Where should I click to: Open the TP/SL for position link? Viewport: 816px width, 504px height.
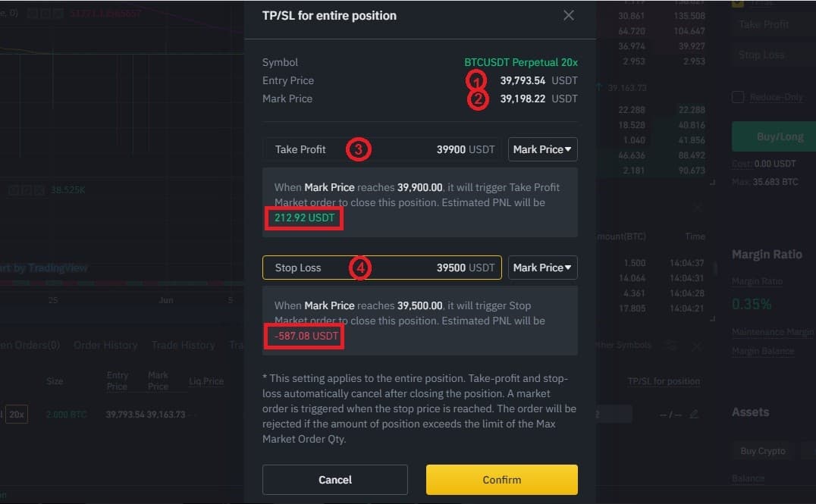pyautogui.click(x=664, y=381)
